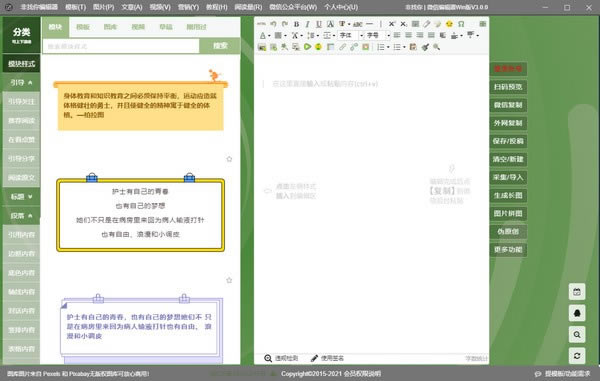600x381 pixels.
Task: Insert a hyperlink with chain icon
Action: tap(342, 47)
